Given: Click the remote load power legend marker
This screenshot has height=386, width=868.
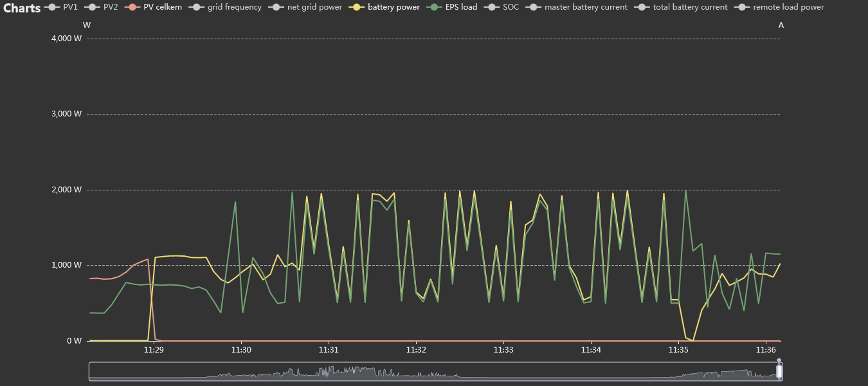Looking at the screenshot, I should [744, 7].
